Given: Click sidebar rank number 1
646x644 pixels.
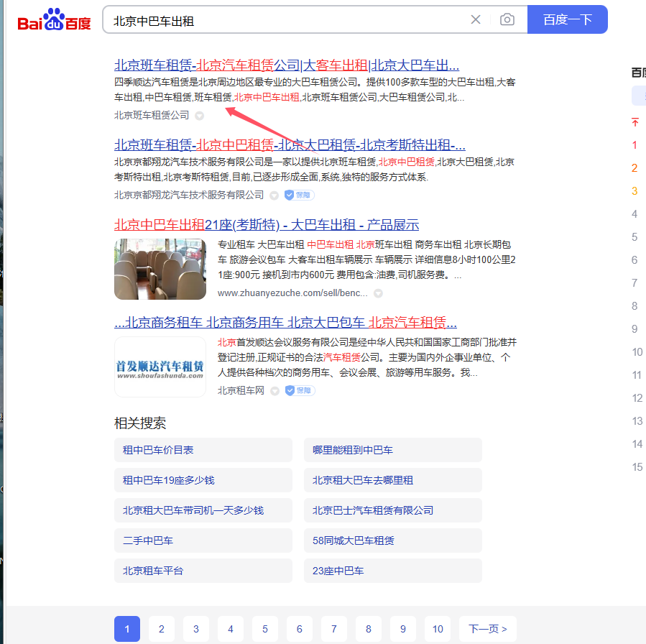Looking at the screenshot, I should point(635,145).
